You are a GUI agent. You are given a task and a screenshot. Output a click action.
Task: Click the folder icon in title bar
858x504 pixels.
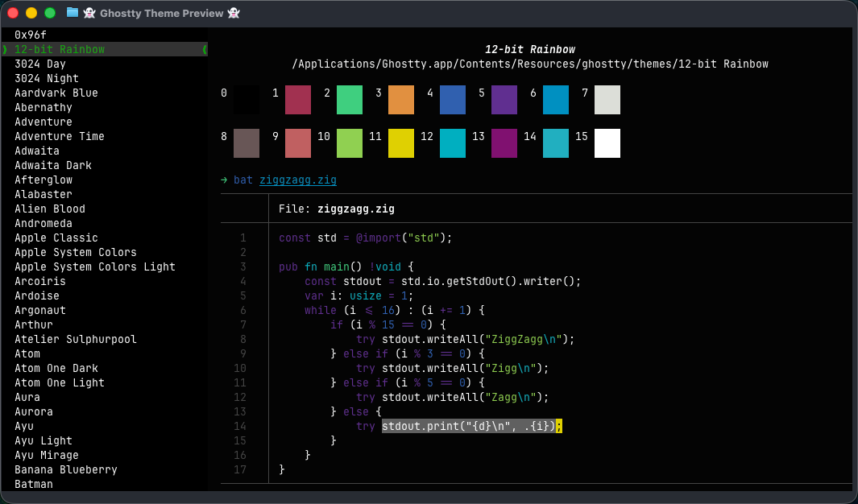pyautogui.click(x=73, y=13)
